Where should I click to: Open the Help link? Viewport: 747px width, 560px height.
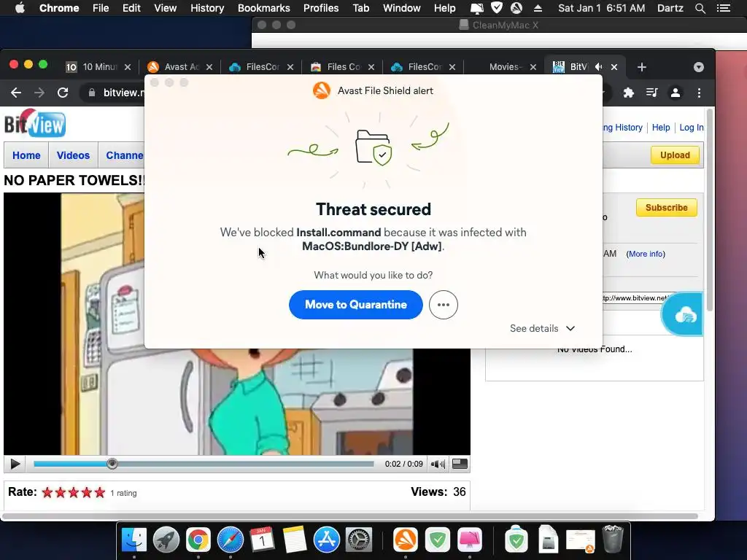661,127
